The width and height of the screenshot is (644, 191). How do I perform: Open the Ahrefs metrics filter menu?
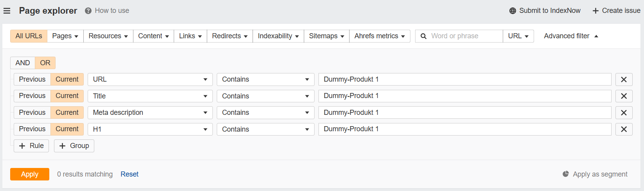tap(380, 36)
